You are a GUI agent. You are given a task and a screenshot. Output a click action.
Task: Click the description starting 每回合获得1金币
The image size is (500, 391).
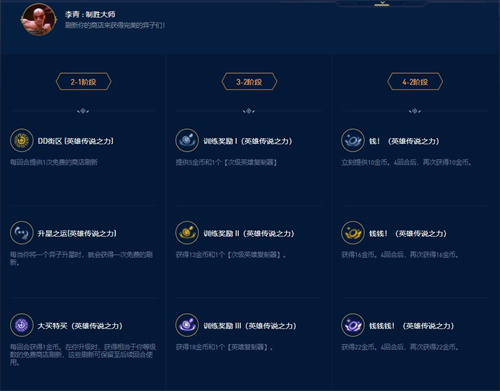(x=83, y=354)
